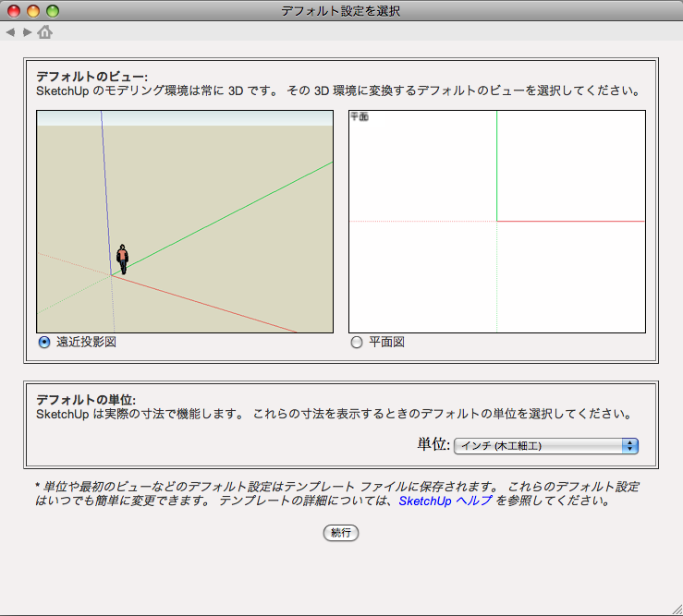Click the 続行 continue button
The width and height of the screenshot is (683, 616).
click(x=341, y=533)
